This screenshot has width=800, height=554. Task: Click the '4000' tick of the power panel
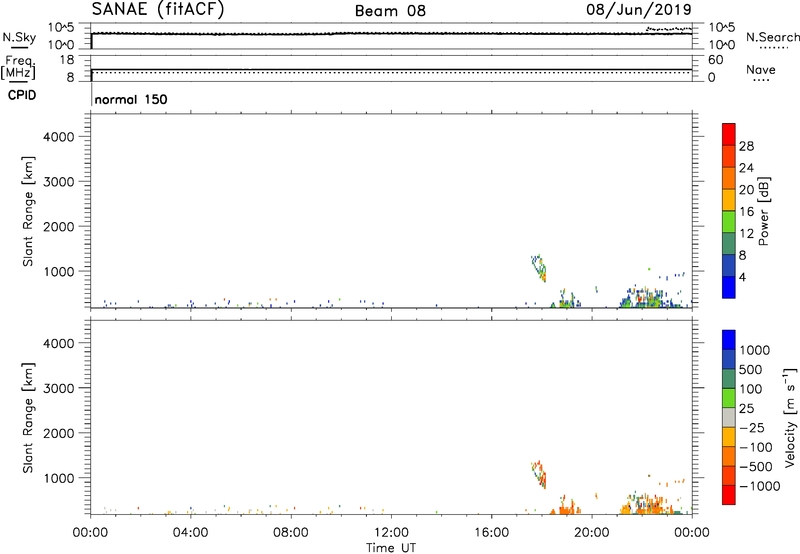coord(58,137)
